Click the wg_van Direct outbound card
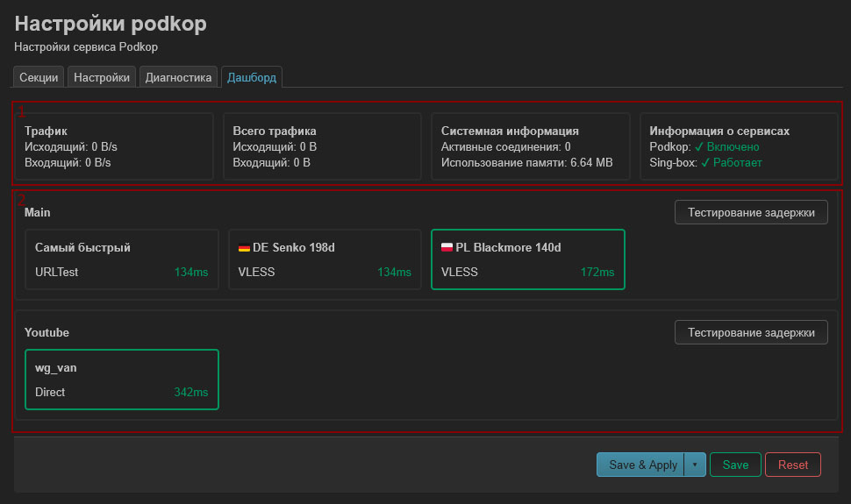This screenshot has height=504, width=851. [121, 380]
